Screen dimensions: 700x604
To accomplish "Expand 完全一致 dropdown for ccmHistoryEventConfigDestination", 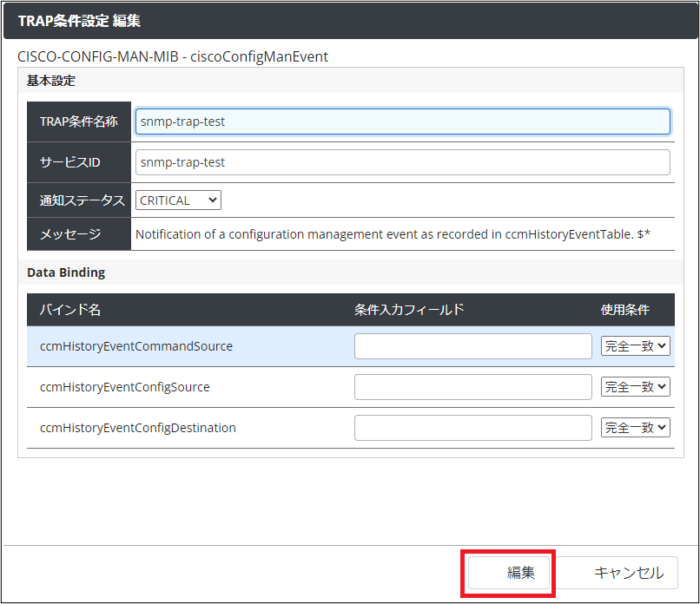I will click(x=635, y=428).
